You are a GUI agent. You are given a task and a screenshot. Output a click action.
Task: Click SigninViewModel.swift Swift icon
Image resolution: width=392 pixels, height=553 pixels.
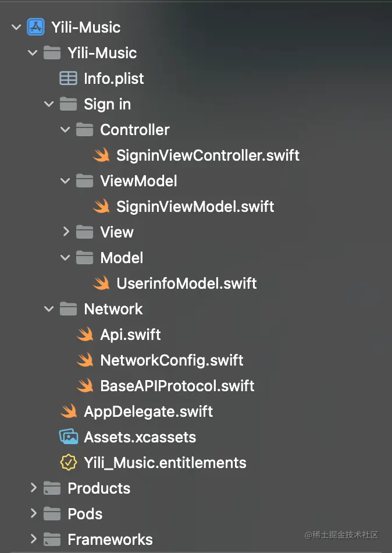102,206
